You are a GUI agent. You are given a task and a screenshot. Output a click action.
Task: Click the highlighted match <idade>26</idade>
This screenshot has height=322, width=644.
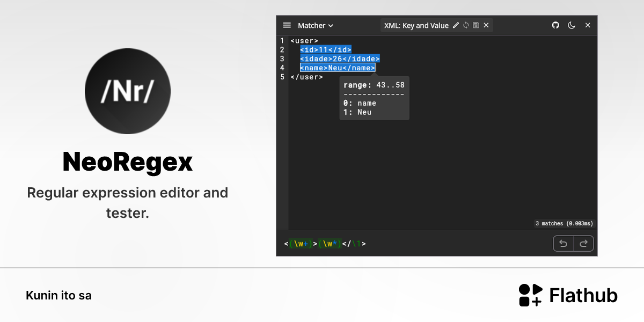[x=340, y=58]
